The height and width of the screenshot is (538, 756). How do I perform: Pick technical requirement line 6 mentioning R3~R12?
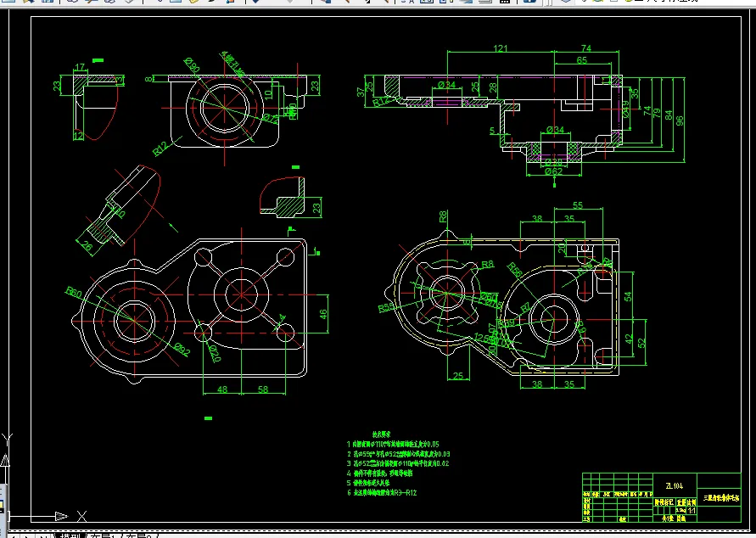pos(381,493)
